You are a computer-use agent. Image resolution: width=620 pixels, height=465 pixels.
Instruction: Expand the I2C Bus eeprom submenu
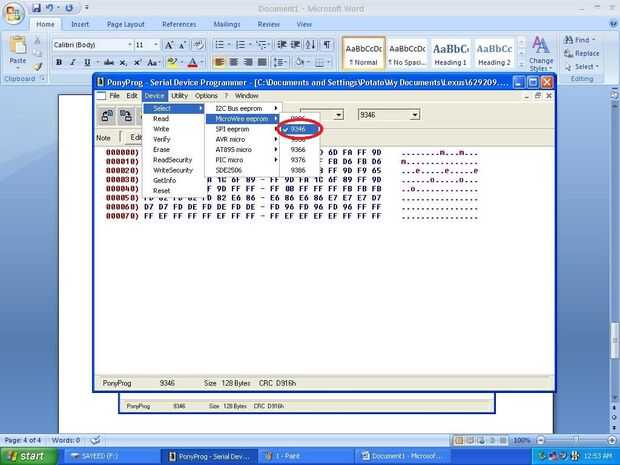click(x=243, y=108)
